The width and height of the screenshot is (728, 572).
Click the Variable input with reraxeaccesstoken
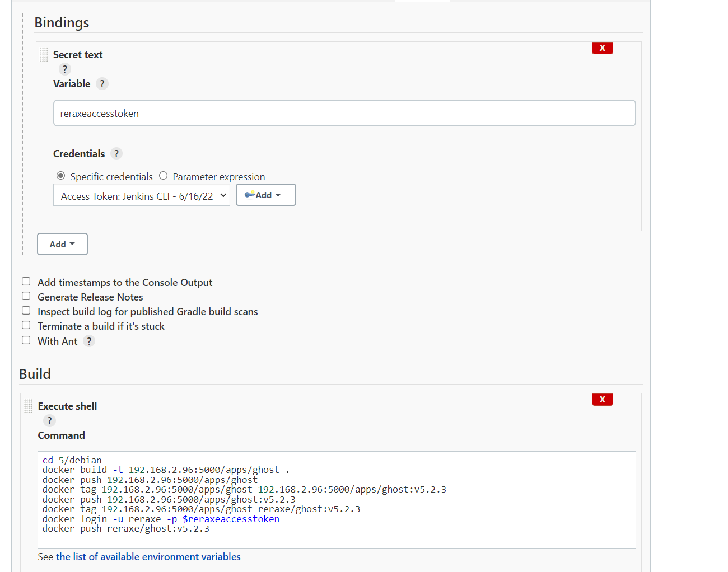point(344,113)
